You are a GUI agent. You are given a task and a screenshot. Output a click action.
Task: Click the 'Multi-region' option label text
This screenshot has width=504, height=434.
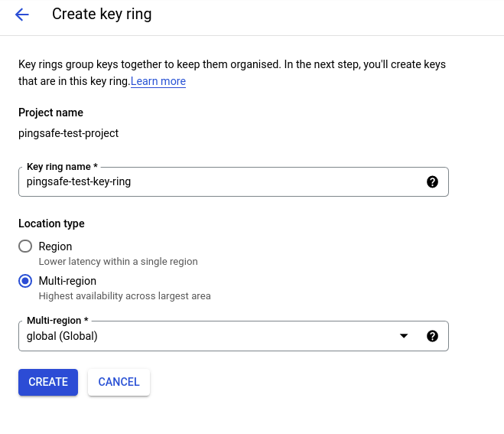pos(67,281)
